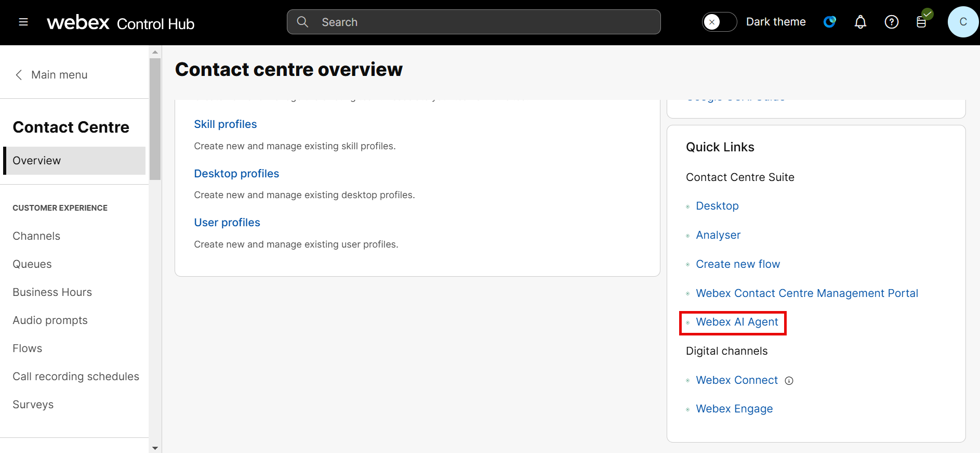
Task: Open the Desktop quick link
Action: [717, 206]
